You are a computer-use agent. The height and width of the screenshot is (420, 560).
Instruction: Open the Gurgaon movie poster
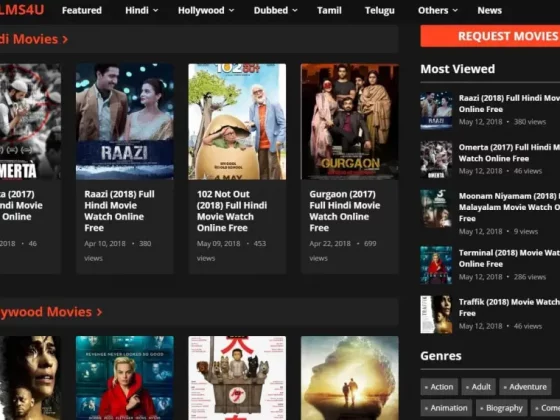[350, 121]
